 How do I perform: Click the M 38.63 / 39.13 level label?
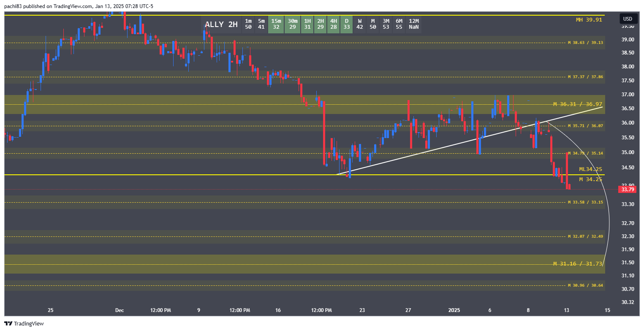tap(585, 43)
